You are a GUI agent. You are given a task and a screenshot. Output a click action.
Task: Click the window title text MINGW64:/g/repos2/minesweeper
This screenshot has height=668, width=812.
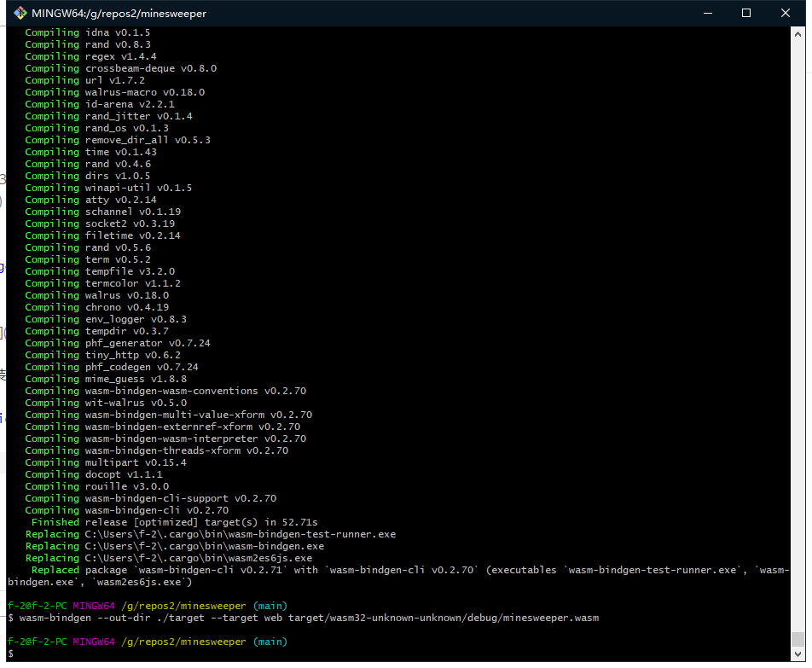(x=119, y=14)
